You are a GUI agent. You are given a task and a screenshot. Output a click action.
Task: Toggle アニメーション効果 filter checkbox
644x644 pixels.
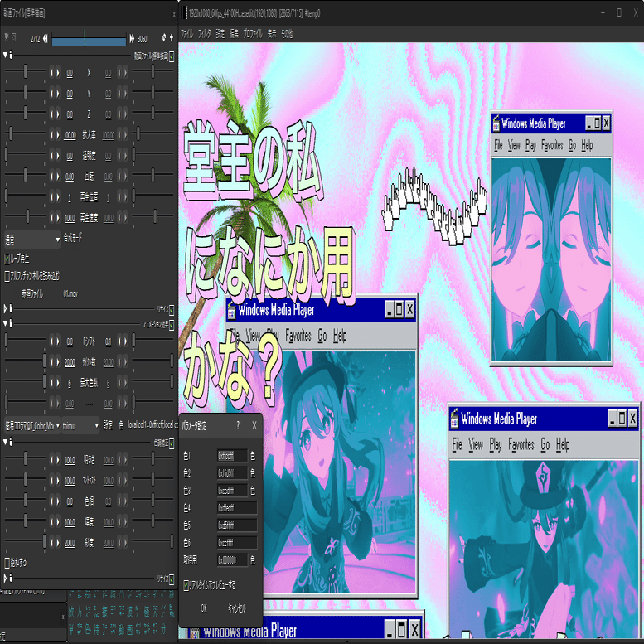(x=172, y=325)
